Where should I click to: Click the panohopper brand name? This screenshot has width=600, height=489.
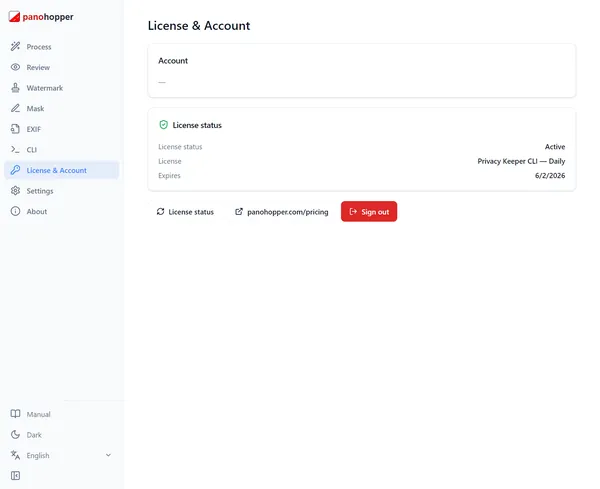[48, 17]
